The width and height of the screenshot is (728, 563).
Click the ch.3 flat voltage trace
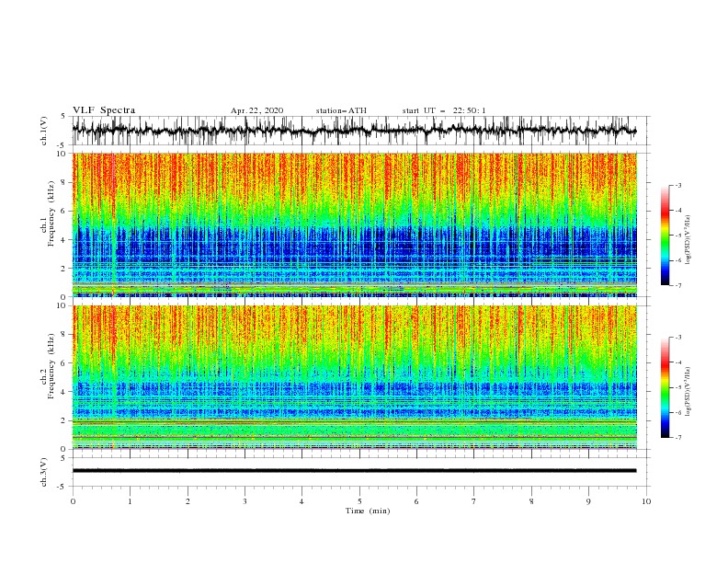click(x=355, y=471)
